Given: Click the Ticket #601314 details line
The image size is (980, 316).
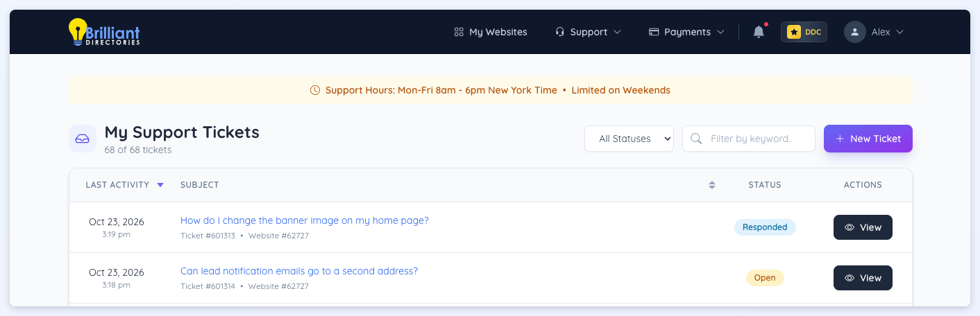Looking at the screenshot, I should pos(244,286).
